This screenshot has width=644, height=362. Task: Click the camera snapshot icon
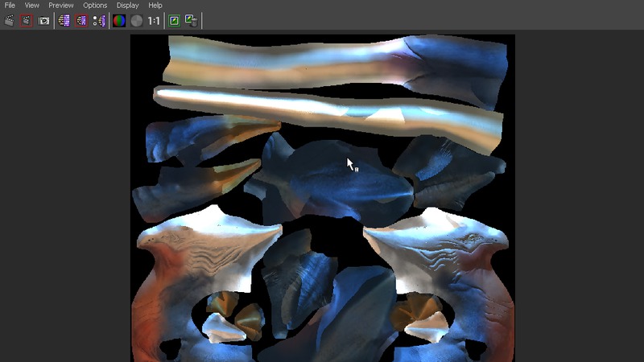click(x=43, y=21)
